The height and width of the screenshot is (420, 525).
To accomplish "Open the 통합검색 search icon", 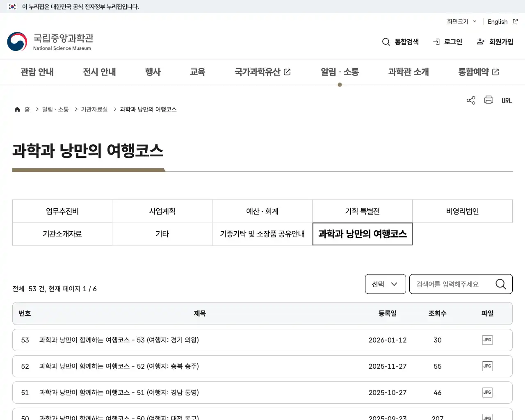I will point(400,41).
